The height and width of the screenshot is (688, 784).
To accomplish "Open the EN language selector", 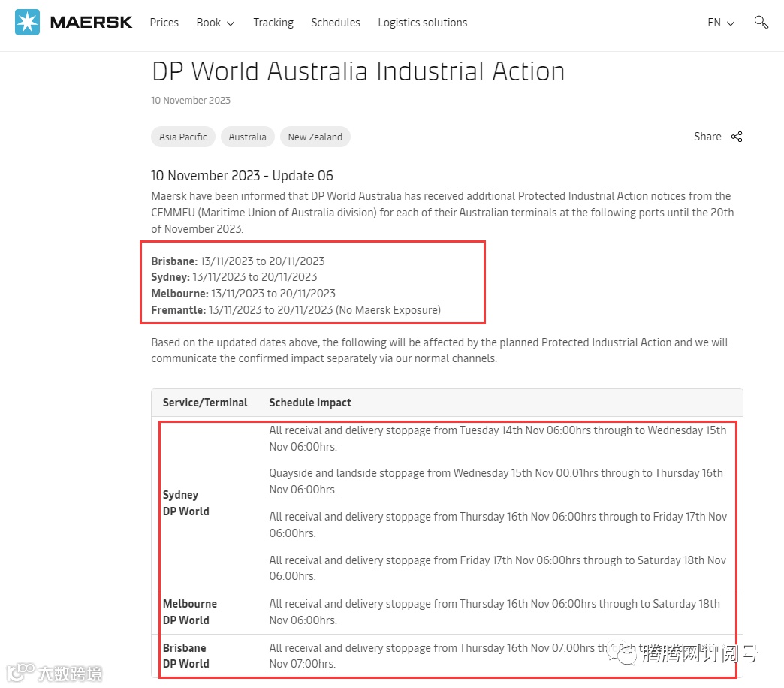I will click(720, 23).
